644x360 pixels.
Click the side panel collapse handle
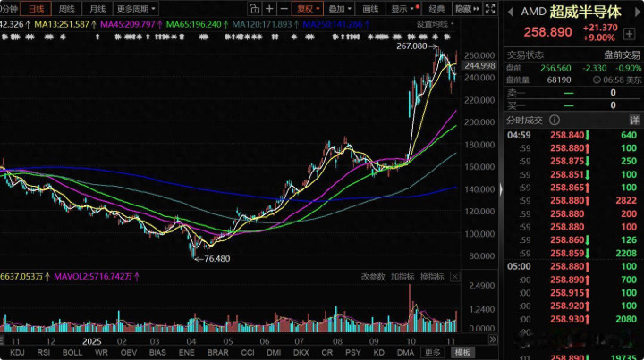(x=501, y=189)
